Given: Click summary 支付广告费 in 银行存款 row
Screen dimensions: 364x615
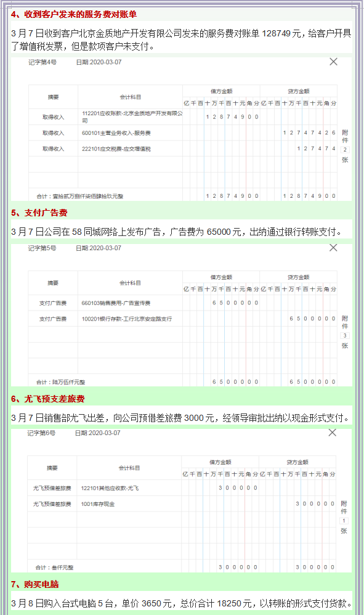Looking at the screenshot, I should [x=53, y=319].
